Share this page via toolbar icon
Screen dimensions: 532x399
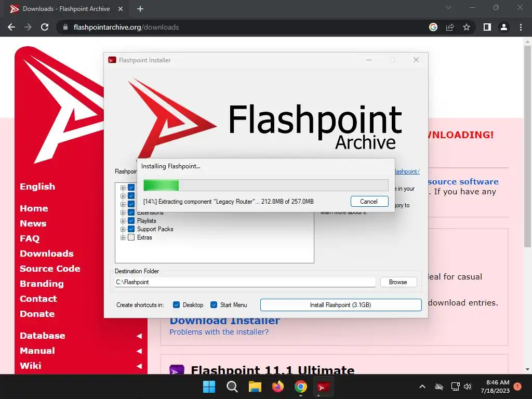450,27
